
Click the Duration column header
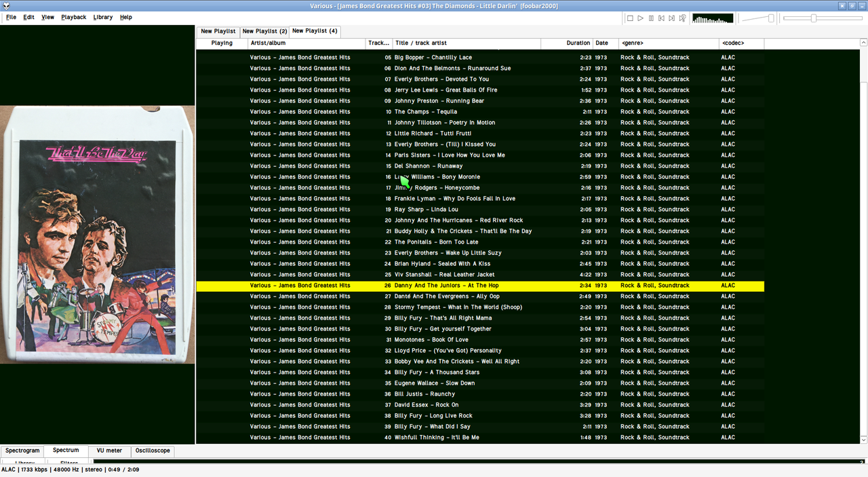click(567, 43)
